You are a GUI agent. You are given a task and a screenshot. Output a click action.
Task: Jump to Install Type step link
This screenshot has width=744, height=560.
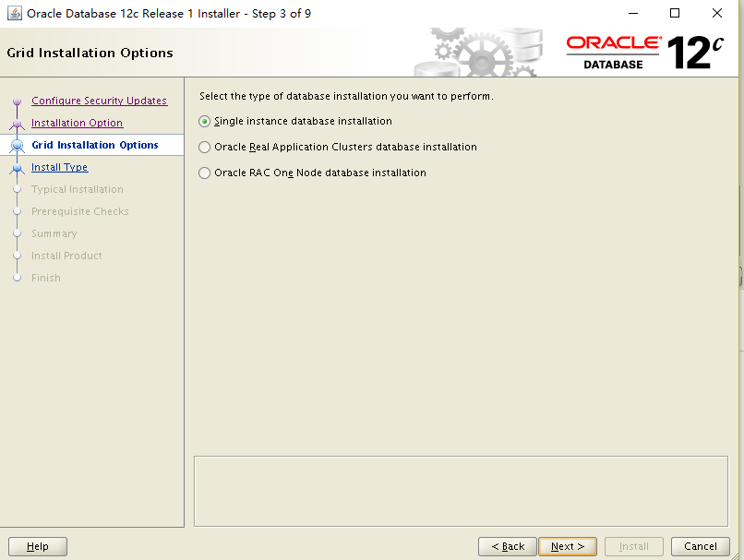[x=59, y=167]
